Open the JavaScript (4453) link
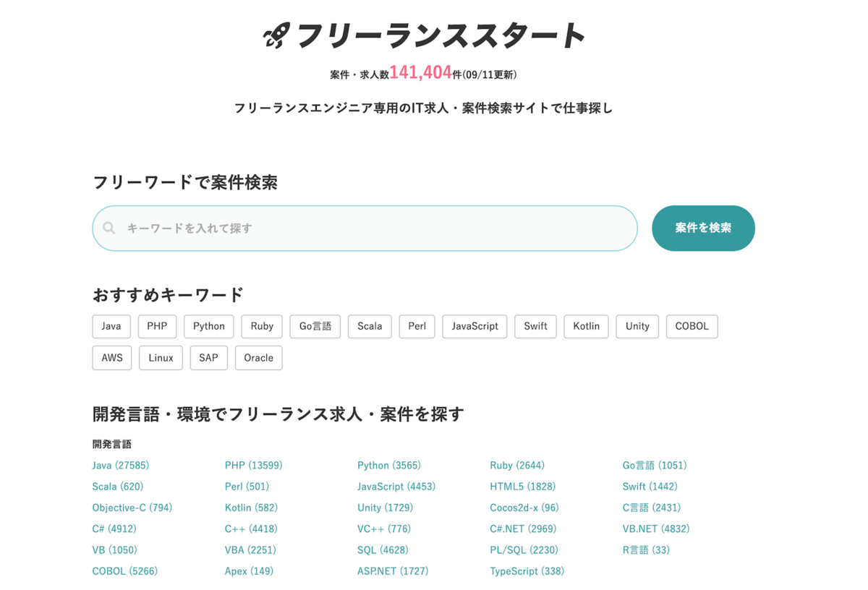Screen dimensions: 868x590 point(396,487)
